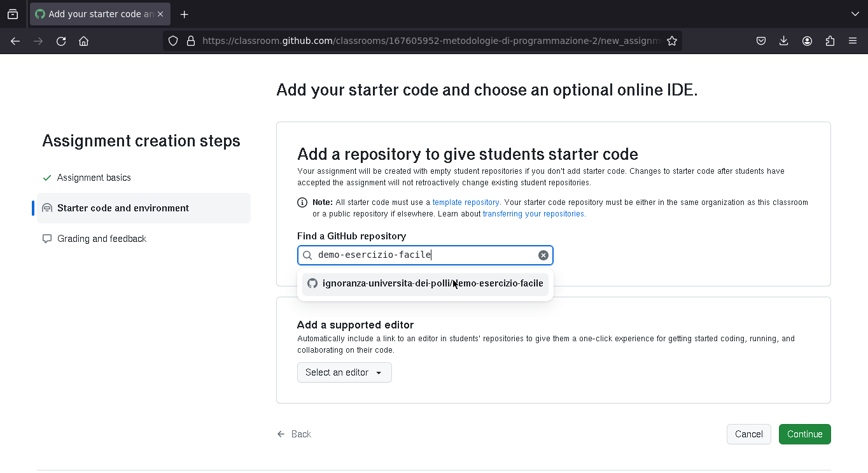Clear the repository search text
The height and width of the screenshot is (473, 868).
[x=543, y=255]
